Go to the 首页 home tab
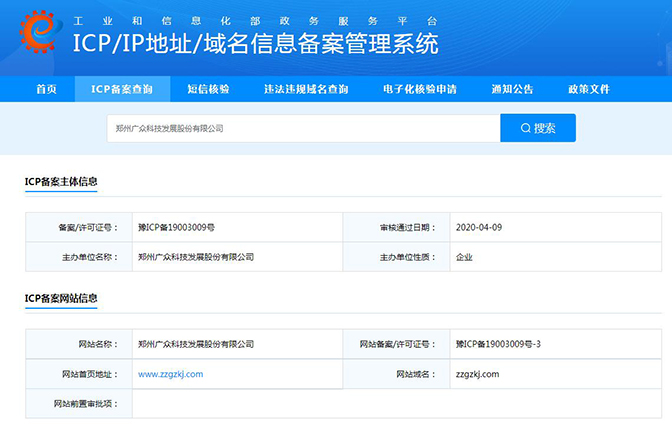Viewport: 672px width, 429px height. [x=46, y=89]
